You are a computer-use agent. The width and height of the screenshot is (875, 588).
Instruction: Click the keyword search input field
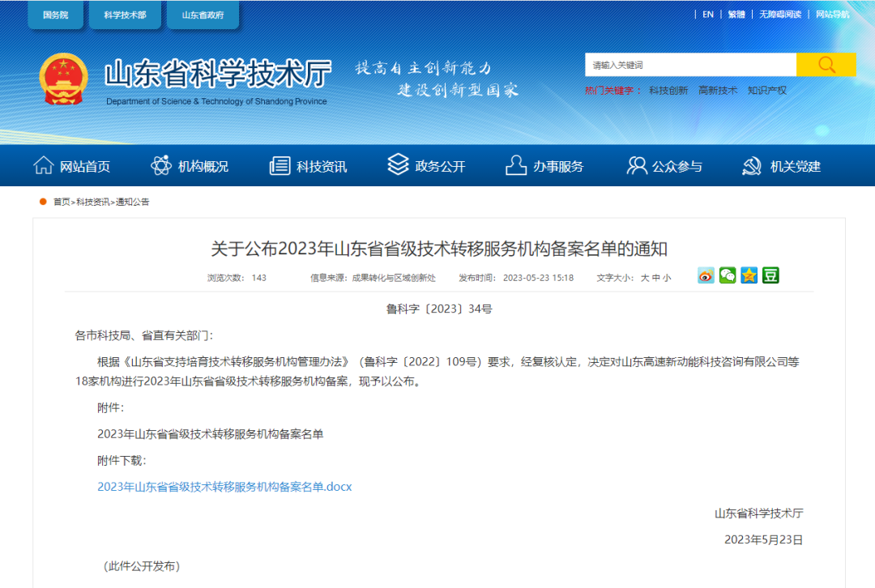[x=690, y=65]
